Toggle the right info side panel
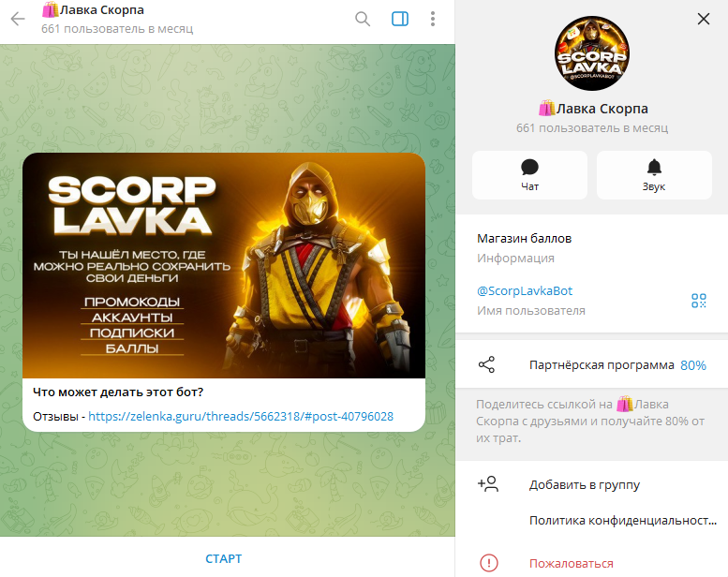 pyautogui.click(x=400, y=19)
